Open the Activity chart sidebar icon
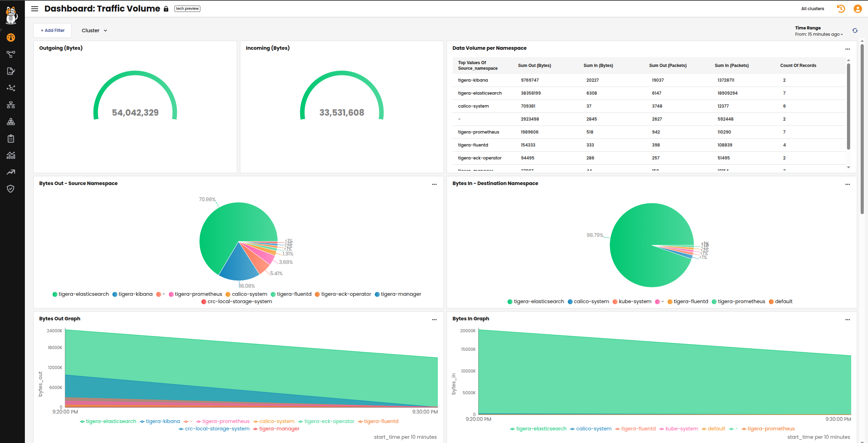The image size is (868, 443). [x=11, y=155]
